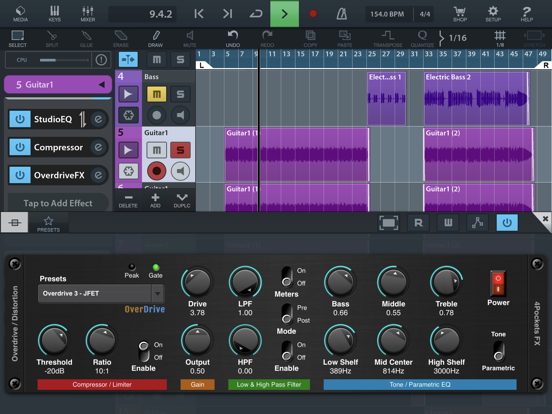This screenshot has height=414, width=552.
Task: Click the CPU alert icon
Action: [101, 60]
